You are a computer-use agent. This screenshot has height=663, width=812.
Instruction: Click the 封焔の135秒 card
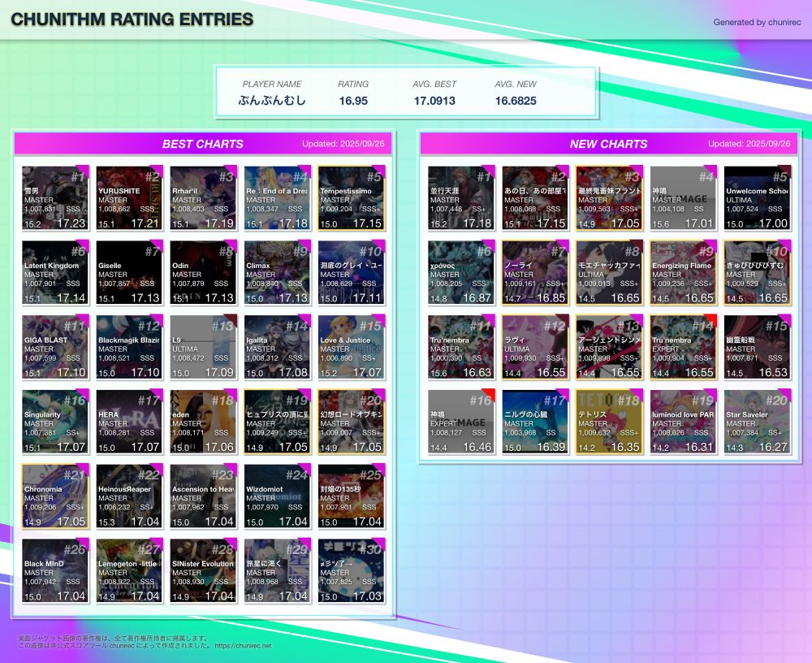[352, 496]
